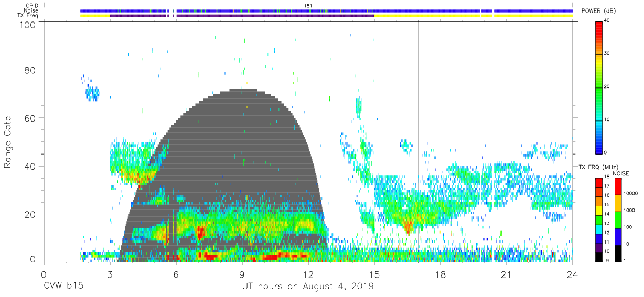Click the CPID label at top left

(x=32, y=5)
